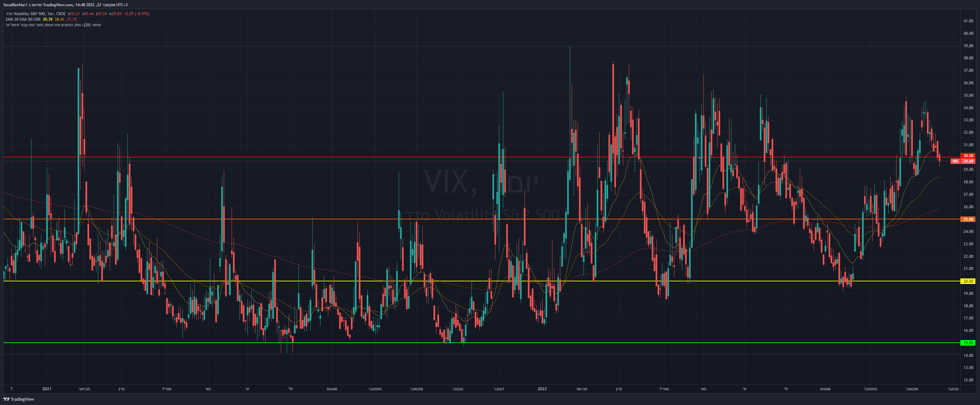Image resolution: width=980 pixels, height=405 pixels.
Task: Click the change value -0.29 (-0.97%)
Action: click(137, 14)
